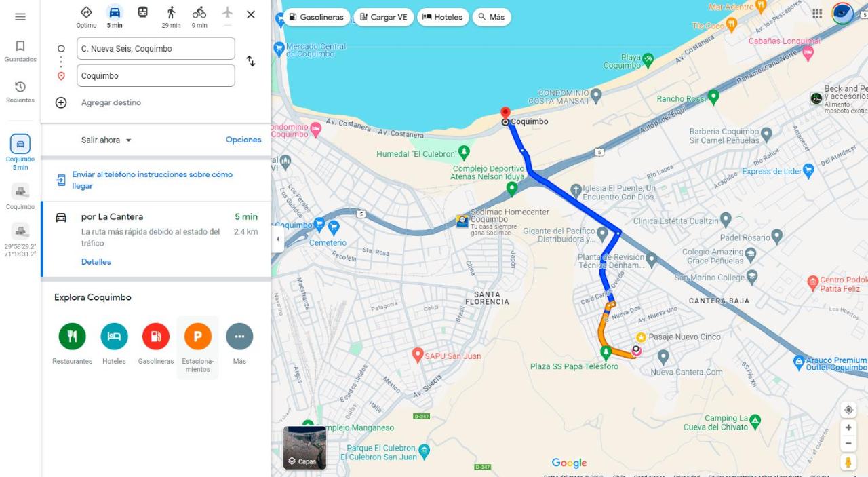Zoom in the map with plus

coord(848,427)
